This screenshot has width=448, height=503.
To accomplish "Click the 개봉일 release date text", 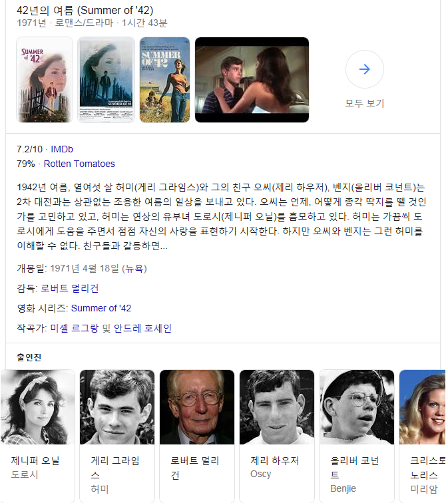I will [x=82, y=268].
